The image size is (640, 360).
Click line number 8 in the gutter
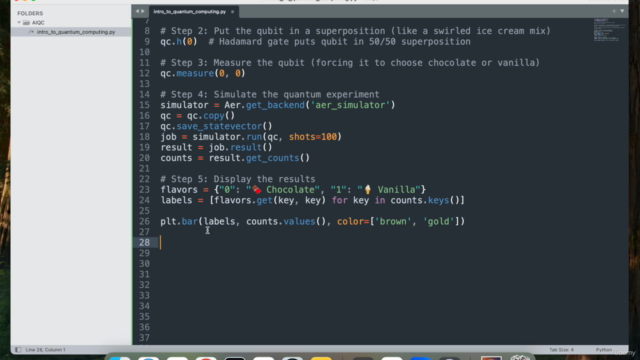(147, 31)
